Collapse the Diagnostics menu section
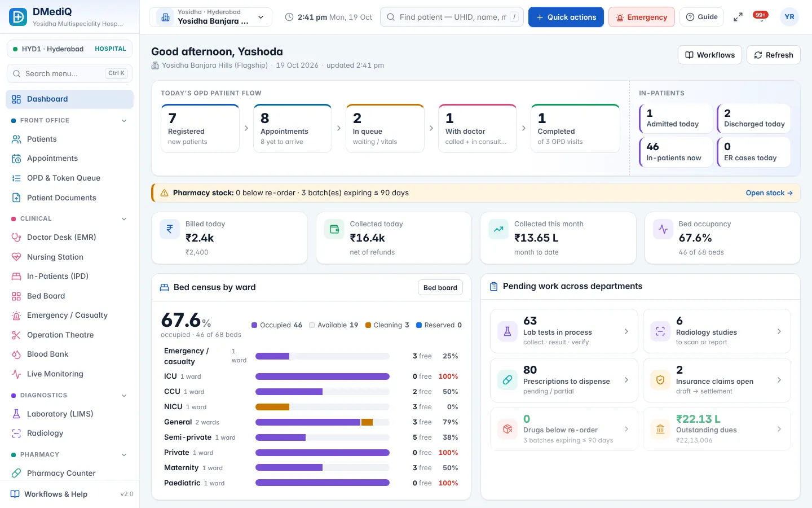The width and height of the screenshot is (812, 508). [x=124, y=395]
